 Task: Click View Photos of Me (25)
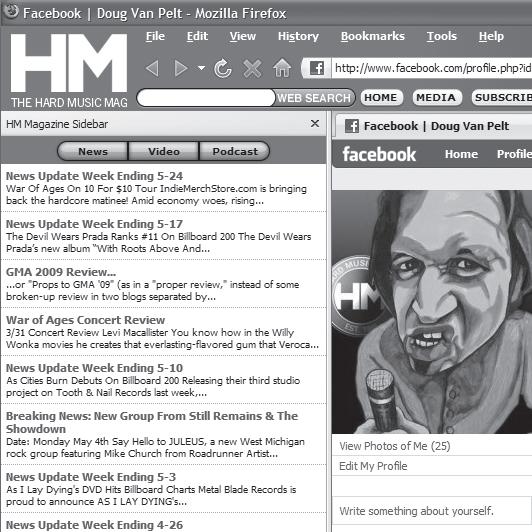coord(395,446)
